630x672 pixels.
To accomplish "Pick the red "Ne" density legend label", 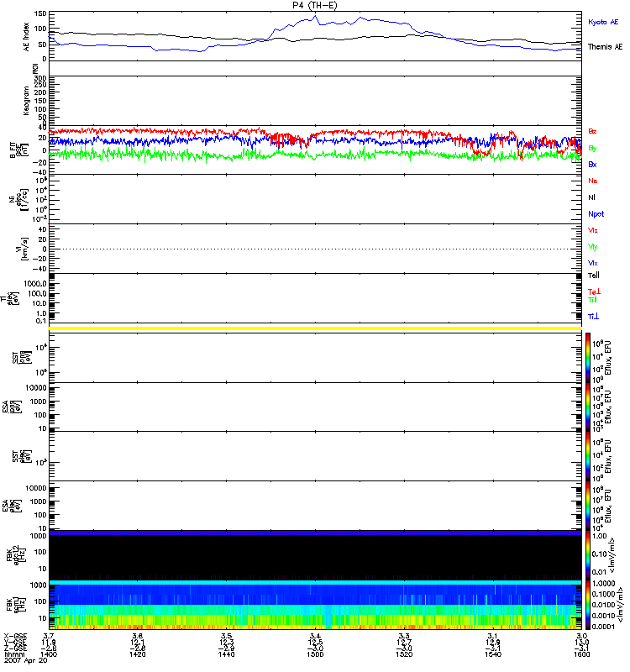I will click(x=593, y=181).
